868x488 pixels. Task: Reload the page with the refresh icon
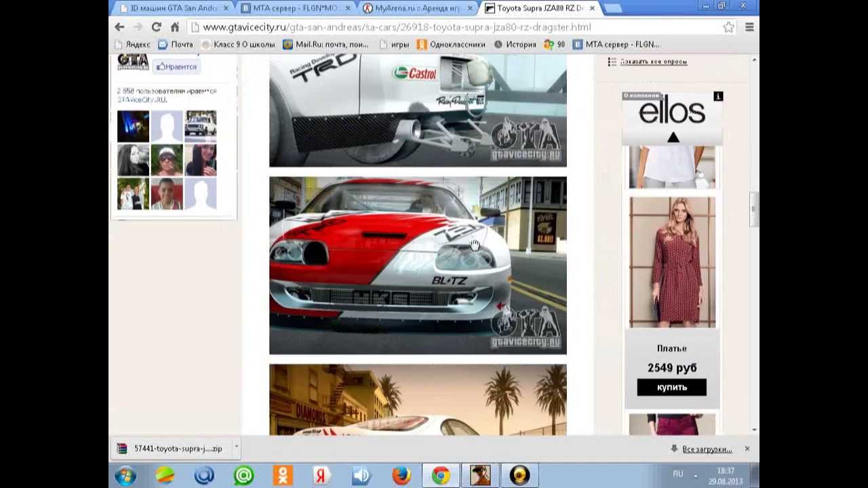[x=156, y=27]
